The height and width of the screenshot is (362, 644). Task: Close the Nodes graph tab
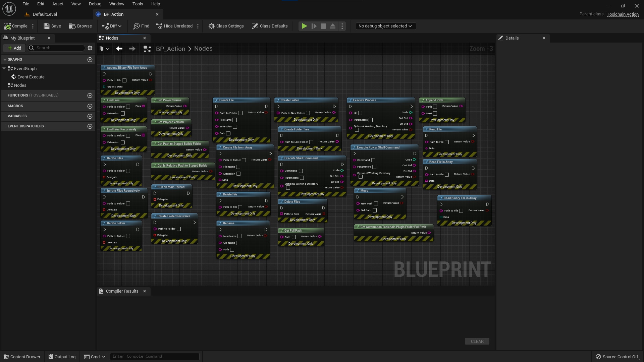click(145, 38)
